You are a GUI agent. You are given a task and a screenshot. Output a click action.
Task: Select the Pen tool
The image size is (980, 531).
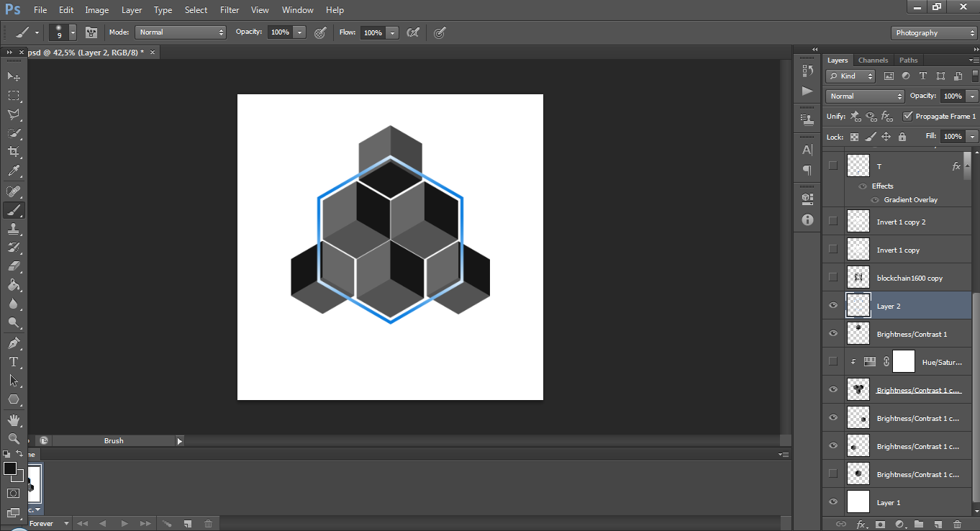[x=13, y=343]
